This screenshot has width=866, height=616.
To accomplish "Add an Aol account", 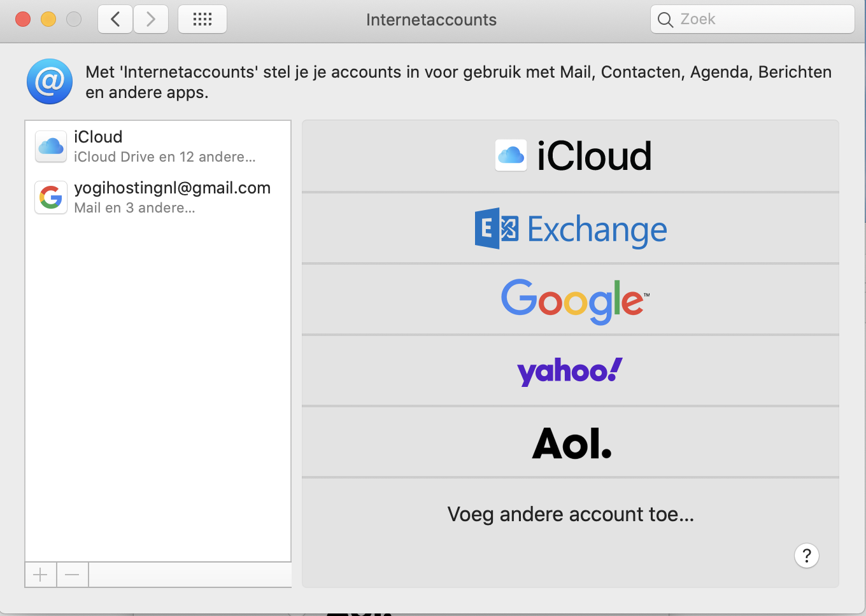I will click(x=571, y=442).
